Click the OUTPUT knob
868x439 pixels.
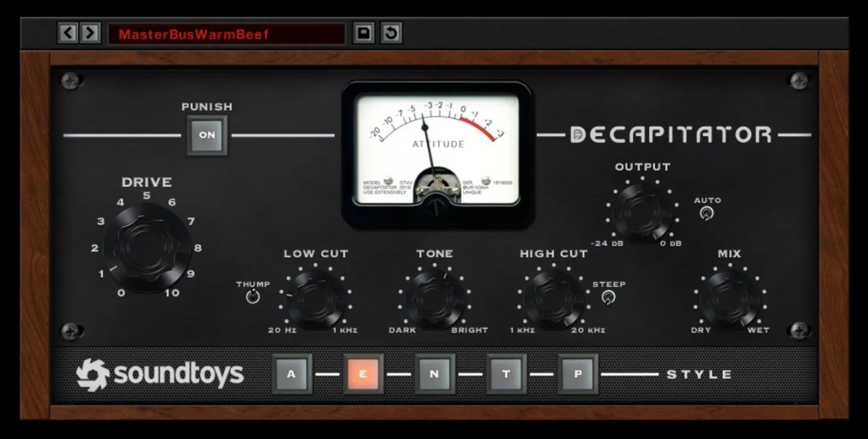point(643,213)
